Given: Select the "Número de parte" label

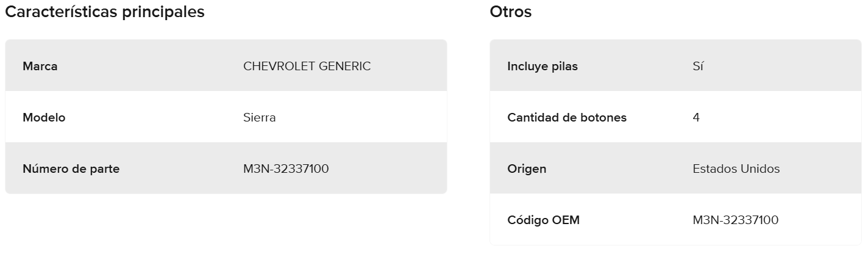Looking at the screenshot, I should tap(71, 169).
